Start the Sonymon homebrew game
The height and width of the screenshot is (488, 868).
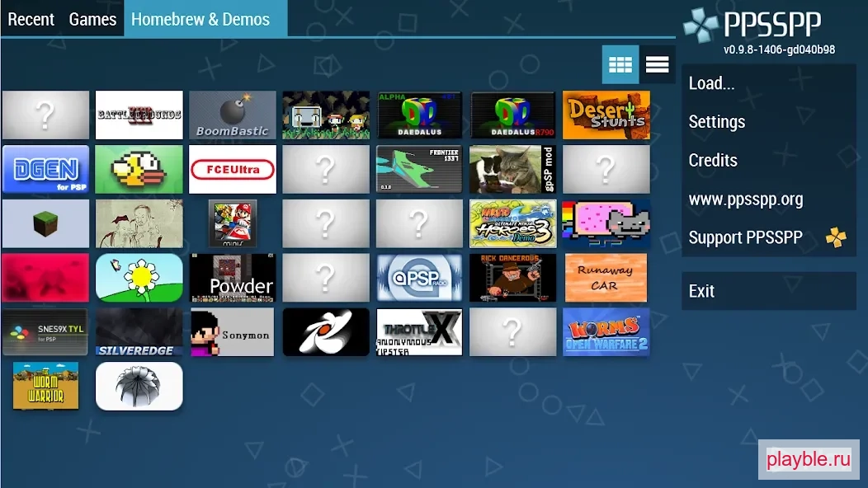233,332
